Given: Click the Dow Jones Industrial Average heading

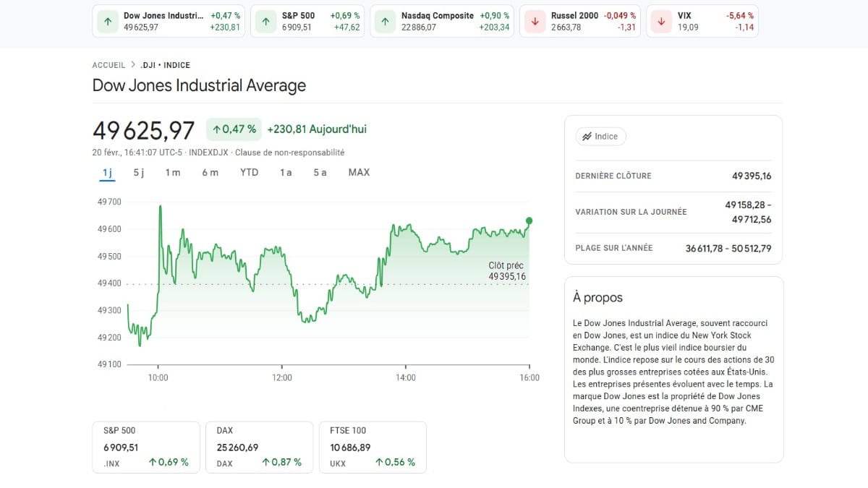Looking at the screenshot, I should 199,85.
